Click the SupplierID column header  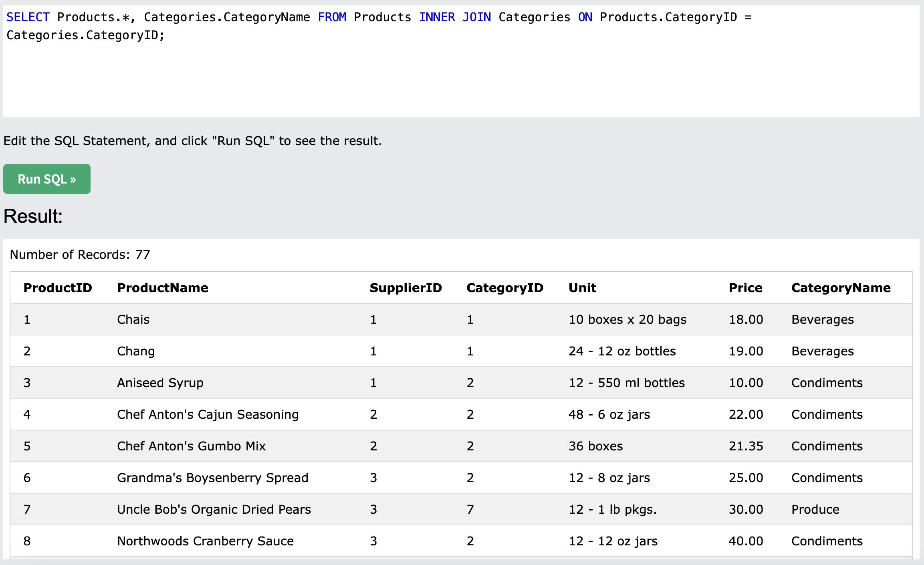406,288
